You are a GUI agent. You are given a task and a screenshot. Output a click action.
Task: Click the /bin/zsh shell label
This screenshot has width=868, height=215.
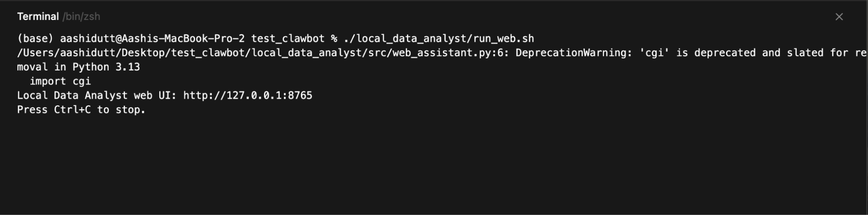point(81,17)
